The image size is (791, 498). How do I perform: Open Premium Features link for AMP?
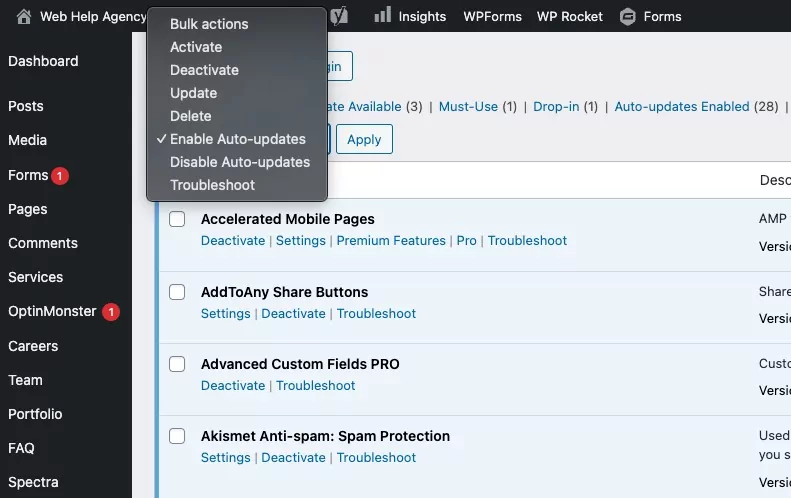[x=391, y=241]
